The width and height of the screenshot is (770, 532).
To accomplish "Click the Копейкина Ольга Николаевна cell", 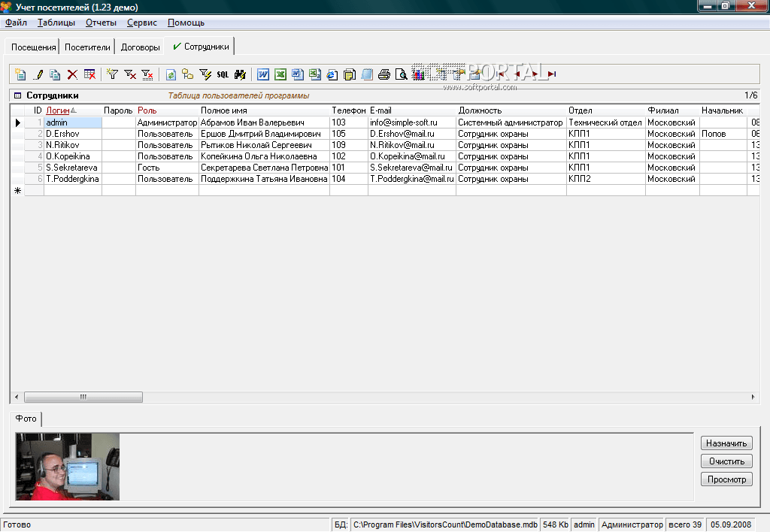I will (x=264, y=156).
